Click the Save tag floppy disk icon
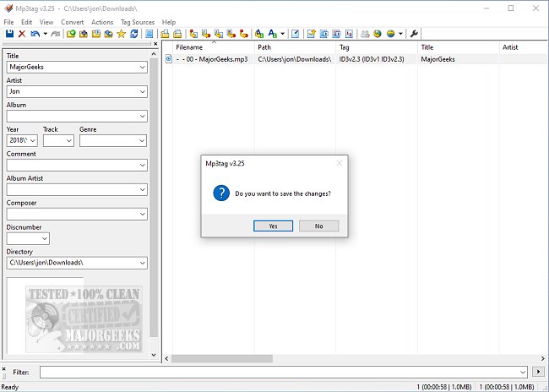Screen dimensions: 549x392 (9, 34)
